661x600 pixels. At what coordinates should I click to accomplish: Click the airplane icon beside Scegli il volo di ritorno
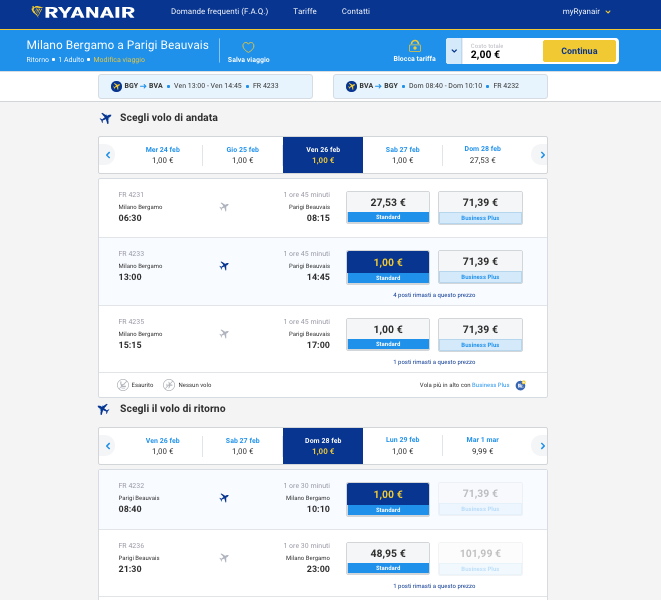(104, 409)
